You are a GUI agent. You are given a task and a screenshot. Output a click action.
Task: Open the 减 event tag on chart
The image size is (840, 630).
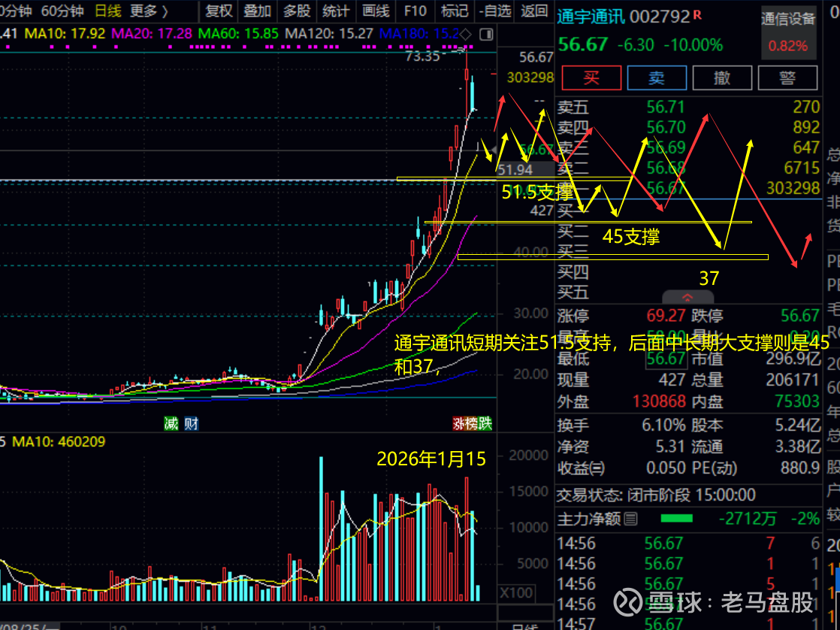[171, 423]
